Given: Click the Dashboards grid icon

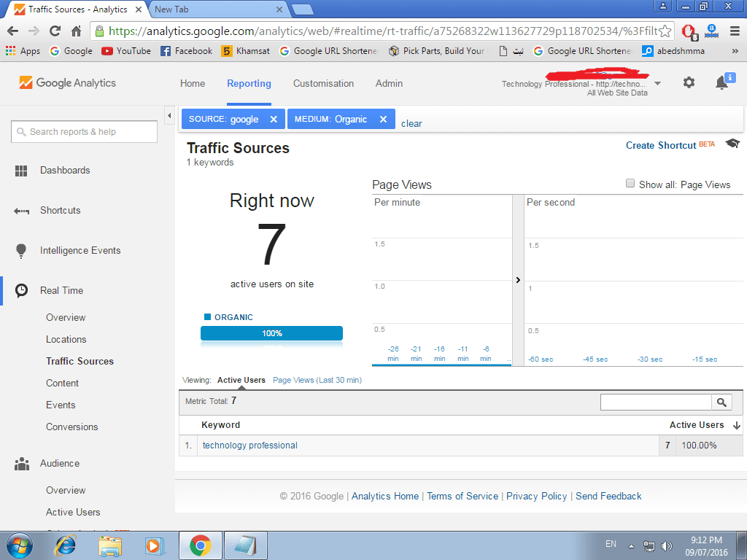Looking at the screenshot, I should click(21, 171).
